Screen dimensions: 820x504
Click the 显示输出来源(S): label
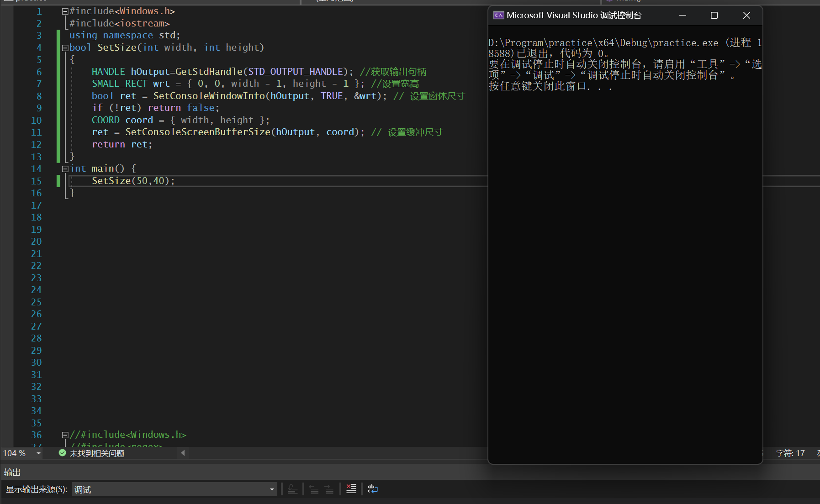point(36,489)
